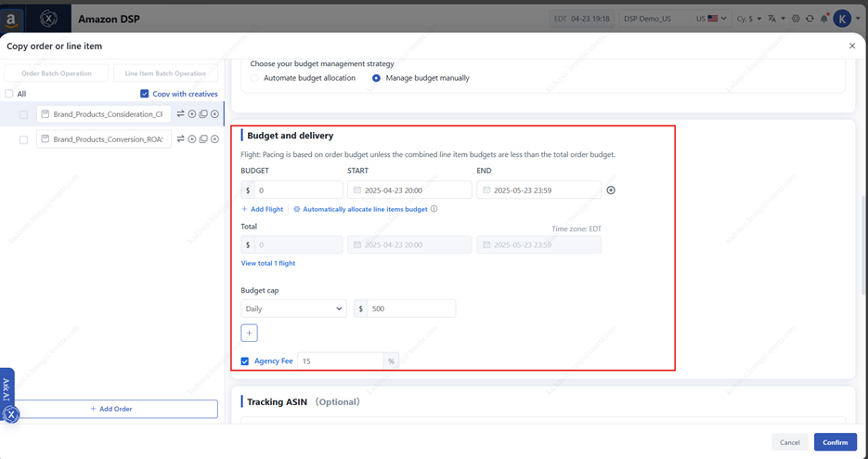Screen dimensions: 868x459
Task: Remove the Brand_Products_Consideration order with its X icon
Action: [214, 114]
